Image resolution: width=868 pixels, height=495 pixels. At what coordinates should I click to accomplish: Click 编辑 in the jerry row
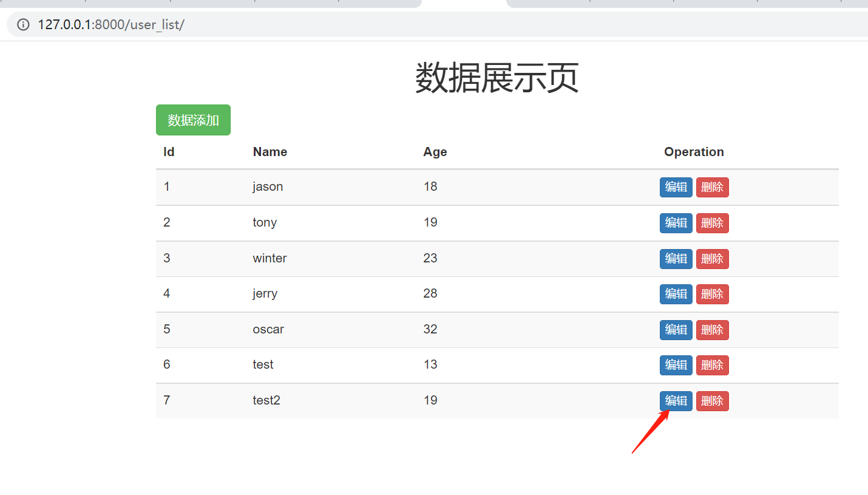point(676,294)
